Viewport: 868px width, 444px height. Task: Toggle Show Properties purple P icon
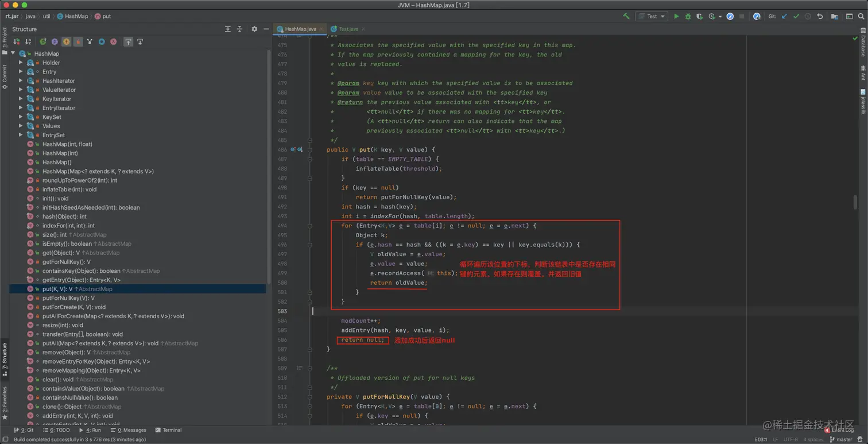[55, 42]
